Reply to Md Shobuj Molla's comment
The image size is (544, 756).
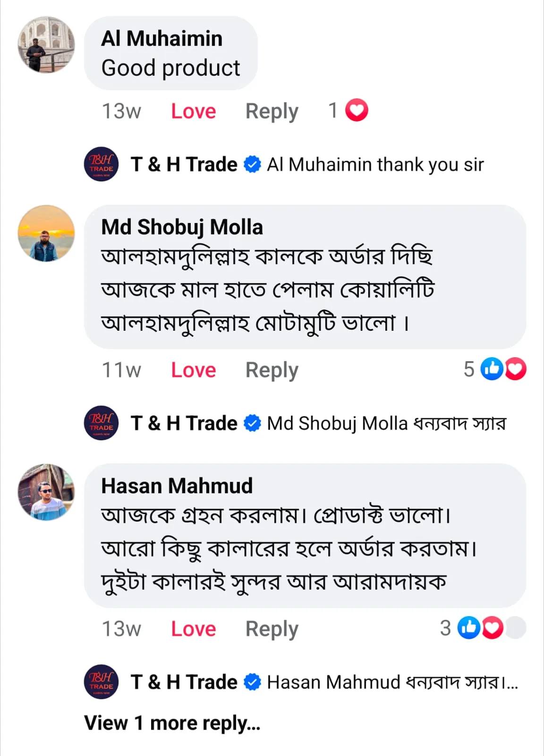click(x=272, y=370)
